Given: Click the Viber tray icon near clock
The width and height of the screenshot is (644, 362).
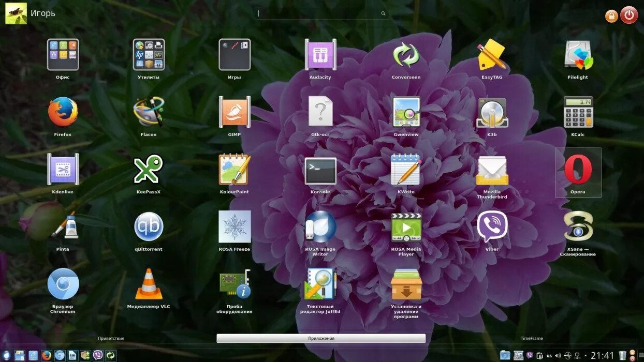Looking at the screenshot, I should point(530,355).
